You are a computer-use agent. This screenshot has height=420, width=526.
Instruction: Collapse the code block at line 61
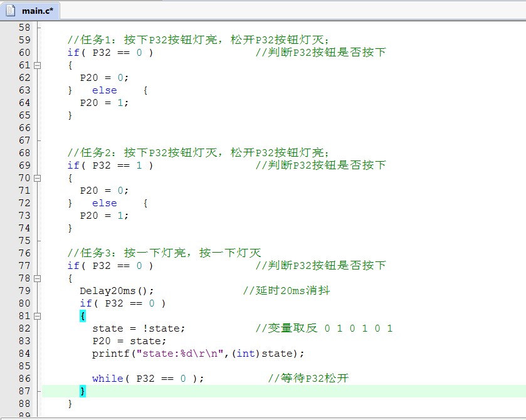point(38,65)
